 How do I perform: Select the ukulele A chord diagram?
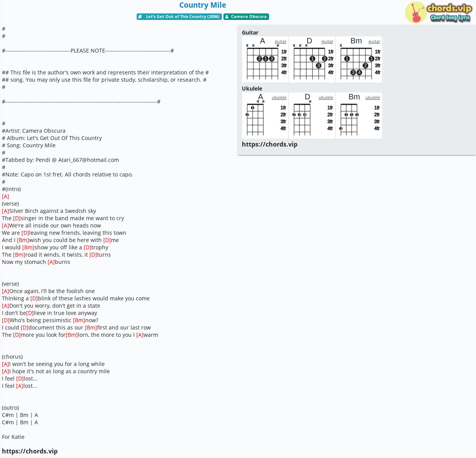265,115
